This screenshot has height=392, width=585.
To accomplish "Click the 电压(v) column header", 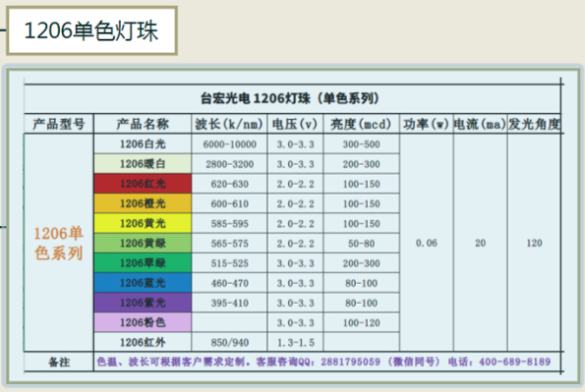I will pyautogui.click(x=295, y=124).
